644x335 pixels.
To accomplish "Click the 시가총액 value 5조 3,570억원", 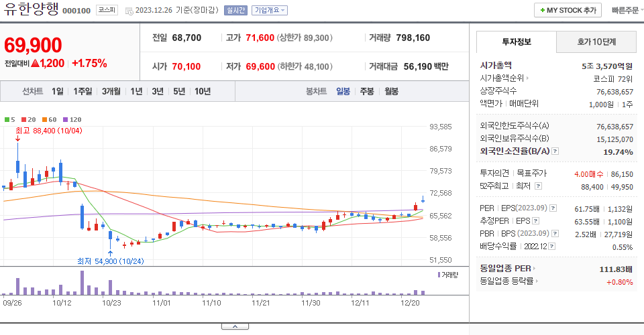I will (607, 66).
